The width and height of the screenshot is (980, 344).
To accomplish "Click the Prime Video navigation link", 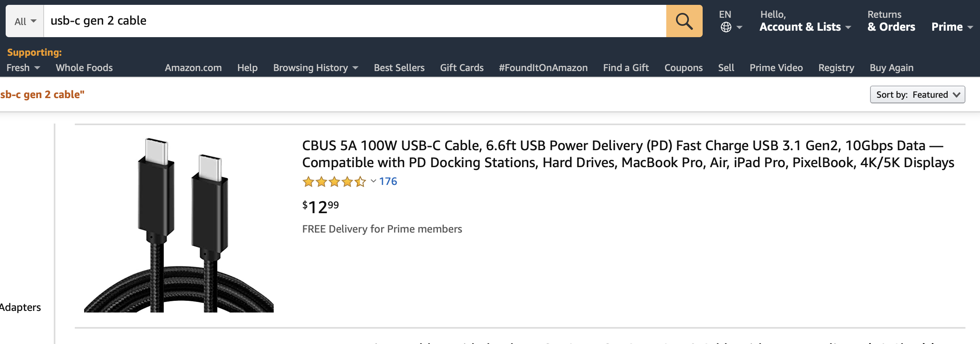I will click(775, 67).
